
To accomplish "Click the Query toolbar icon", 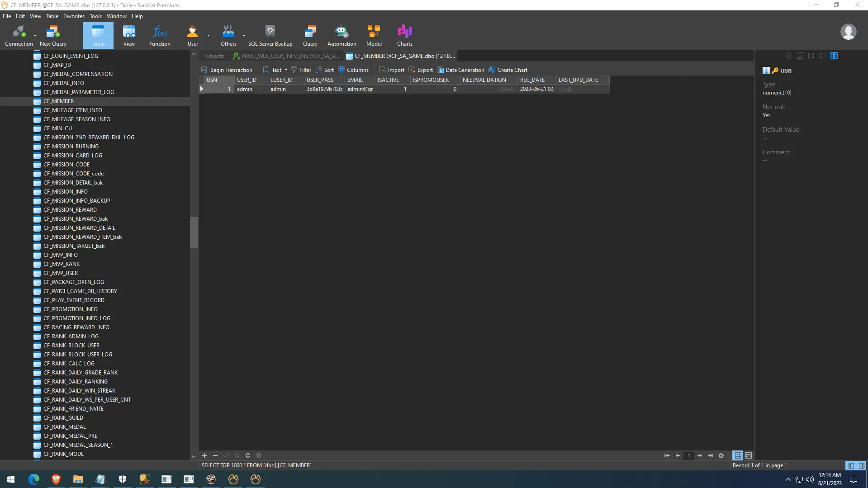I will [x=310, y=36].
